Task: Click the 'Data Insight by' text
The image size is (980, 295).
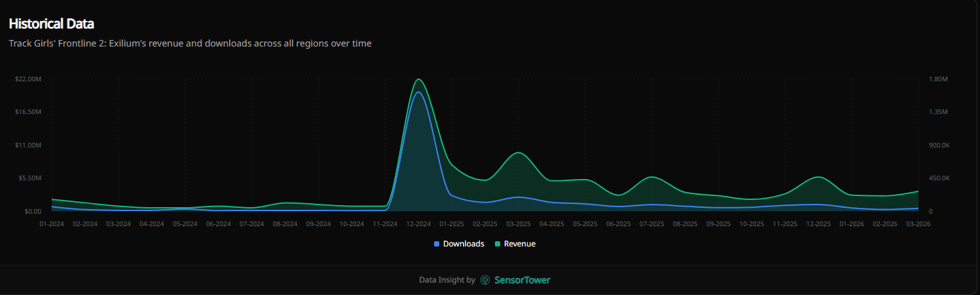Action: click(x=447, y=280)
